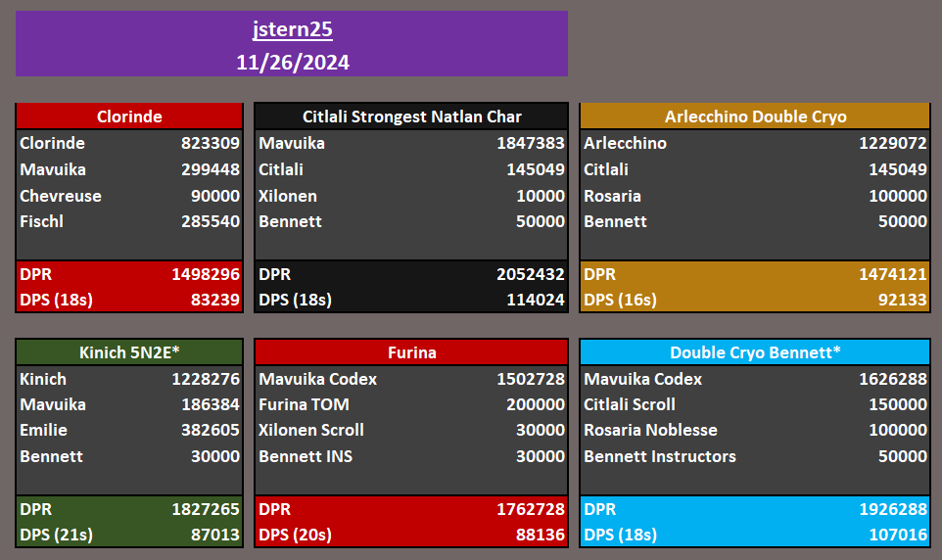Click the Arlecchino Double Cryo header

[755, 117]
